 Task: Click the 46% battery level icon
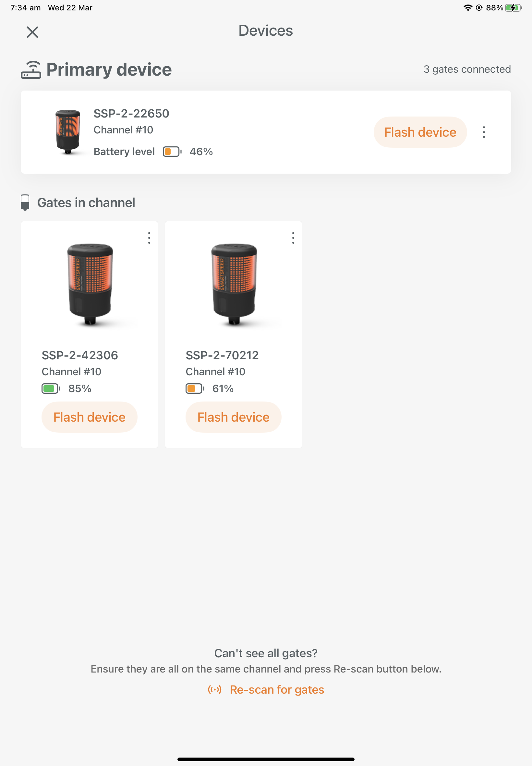[172, 152]
